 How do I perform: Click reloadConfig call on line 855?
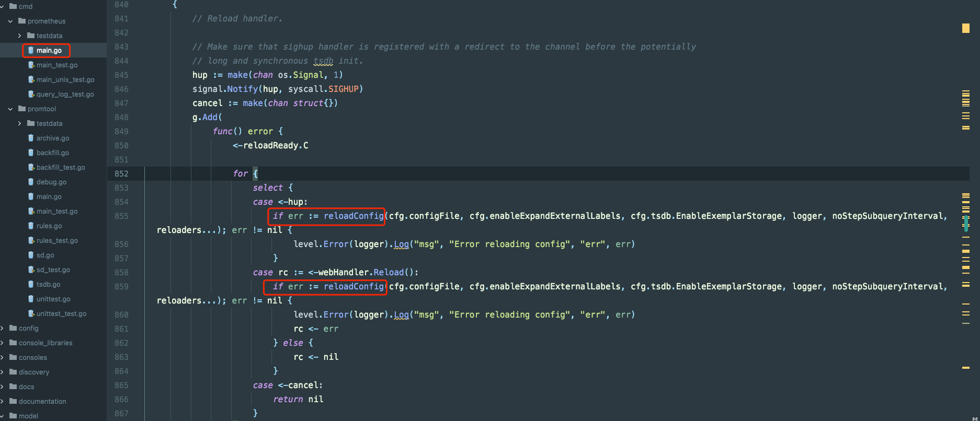(x=354, y=216)
